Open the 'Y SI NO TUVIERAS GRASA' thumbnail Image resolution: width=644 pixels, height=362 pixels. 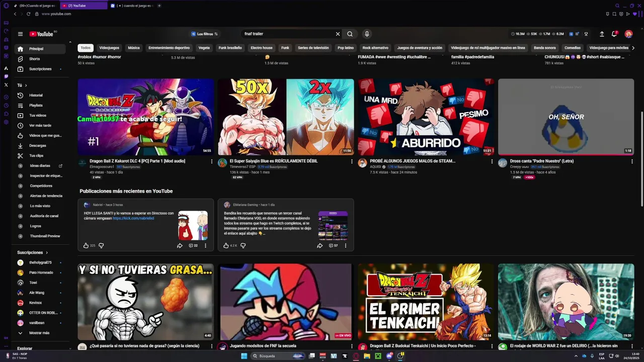tap(145, 302)
